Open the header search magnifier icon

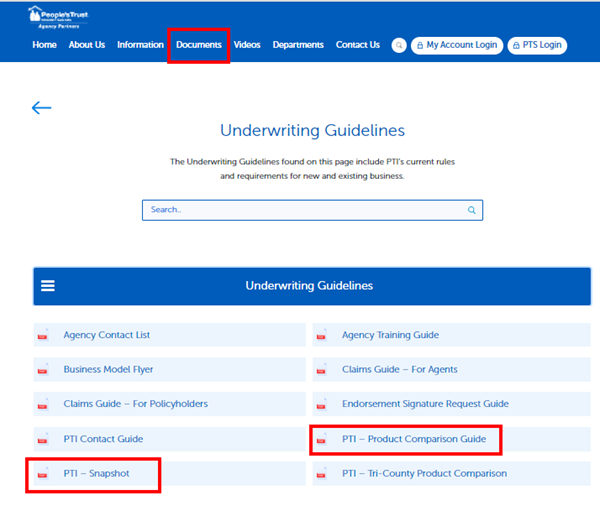click(x=399, y=45)
